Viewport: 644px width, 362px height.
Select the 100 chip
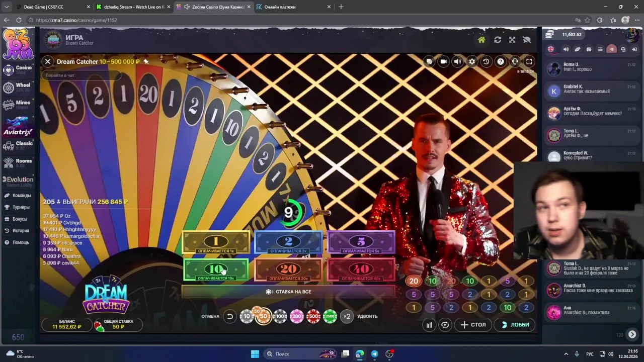coord(280,316)
